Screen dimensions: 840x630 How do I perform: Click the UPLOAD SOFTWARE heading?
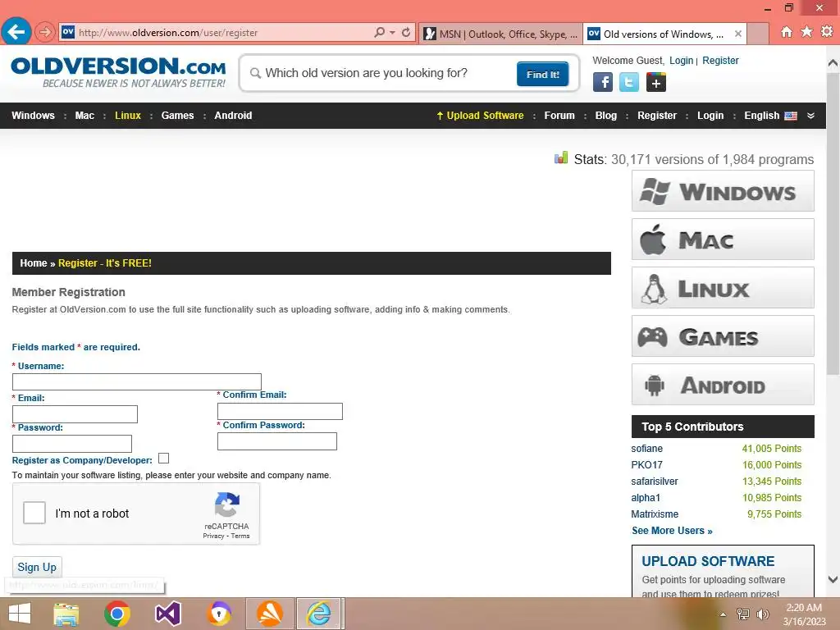(708, 561)
